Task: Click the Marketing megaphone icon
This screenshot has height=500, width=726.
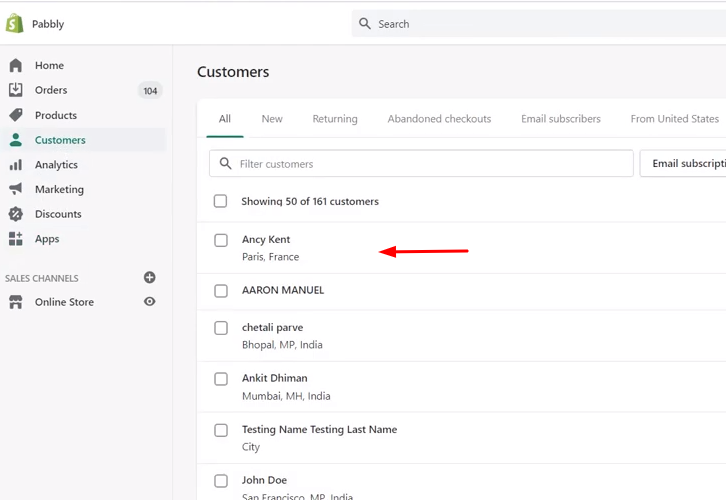Action: tap(16, 189)
